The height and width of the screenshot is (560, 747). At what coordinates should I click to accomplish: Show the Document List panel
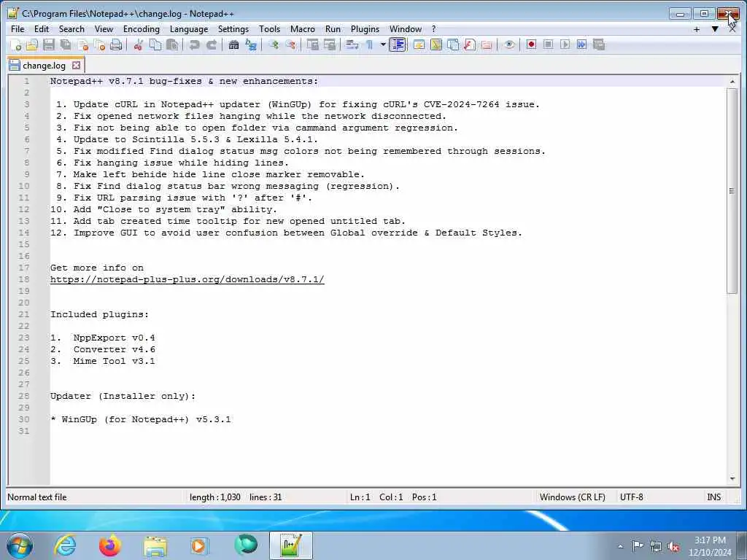(453, 44)
